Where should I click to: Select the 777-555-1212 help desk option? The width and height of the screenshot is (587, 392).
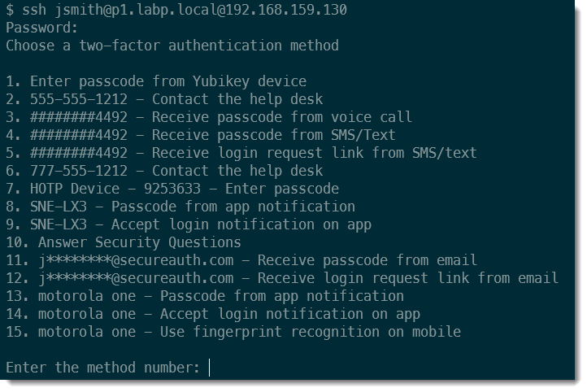point(164,171)
